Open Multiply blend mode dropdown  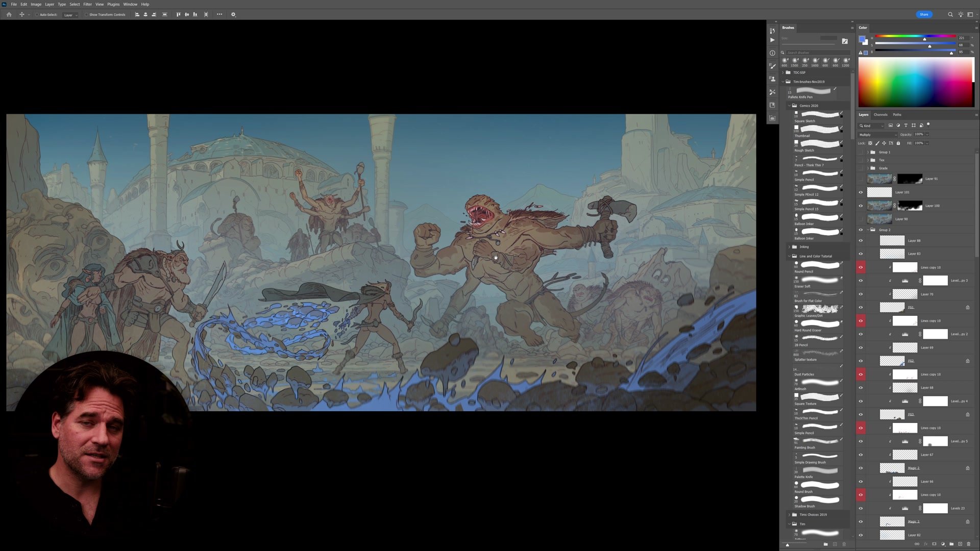877,135
